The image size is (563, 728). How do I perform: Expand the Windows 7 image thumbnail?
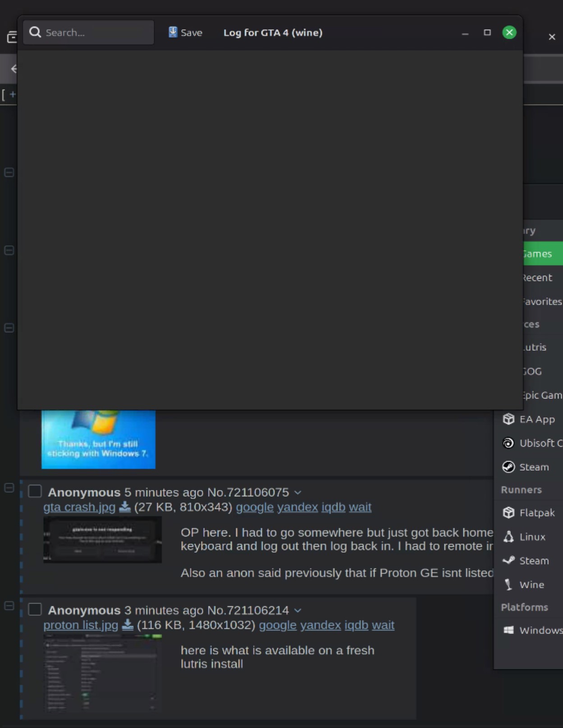tap(98, 440)
